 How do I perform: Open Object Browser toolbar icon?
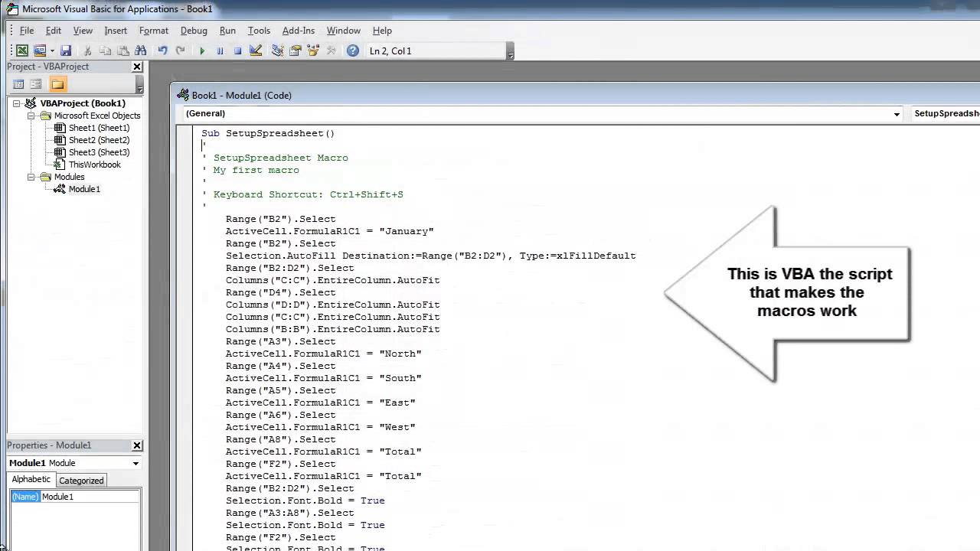312,51
